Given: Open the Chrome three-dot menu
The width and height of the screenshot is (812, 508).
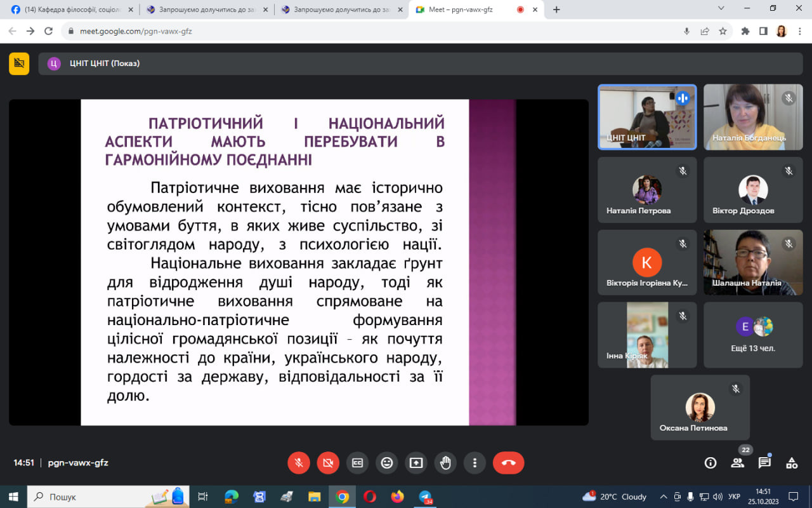Looking at the screenshot, I should click(799, 31).
